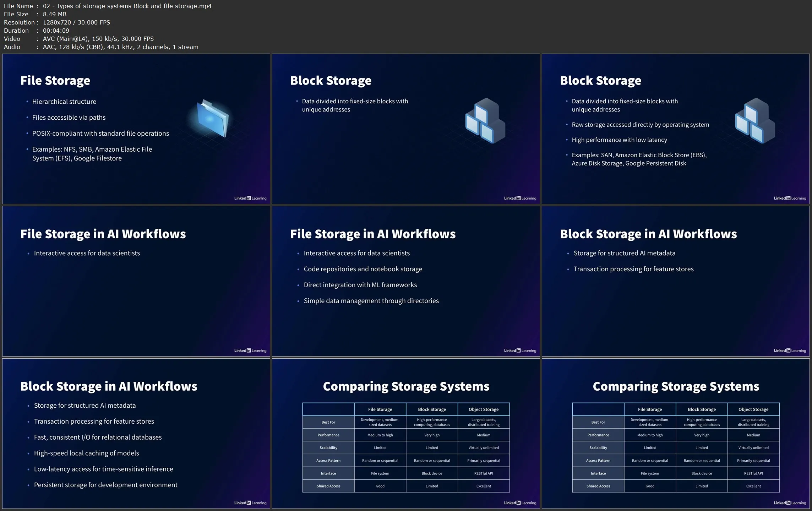Click 'Simple data management through directories' bullet
Viewport: 812px width, 511px height.
pos(371,301)
